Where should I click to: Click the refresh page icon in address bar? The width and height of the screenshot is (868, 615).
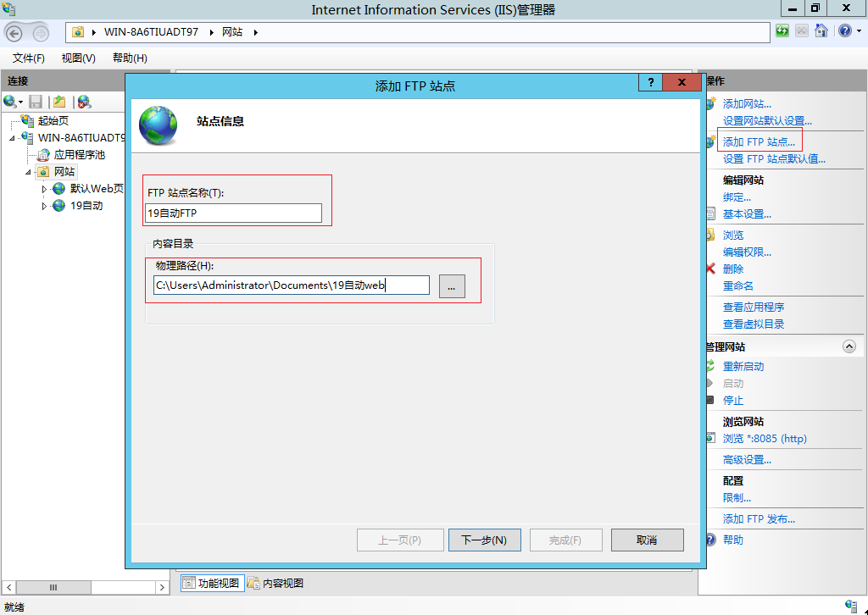pyautogui.click(x=782, y=31)
